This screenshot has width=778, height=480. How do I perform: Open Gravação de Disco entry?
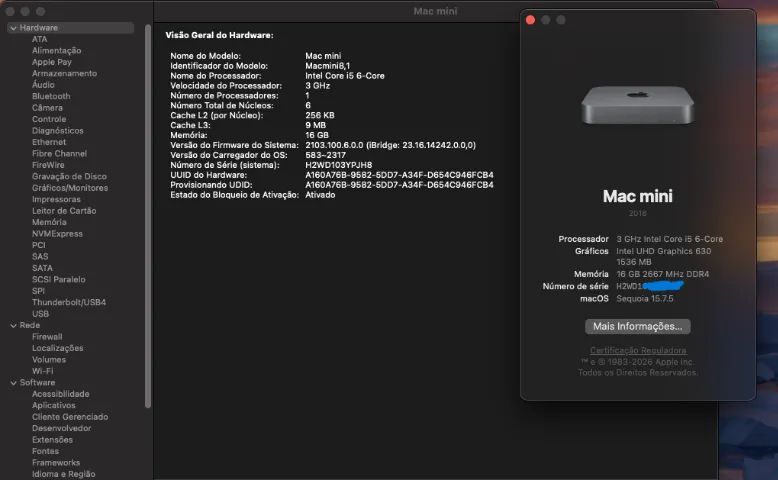click(69, 176)
